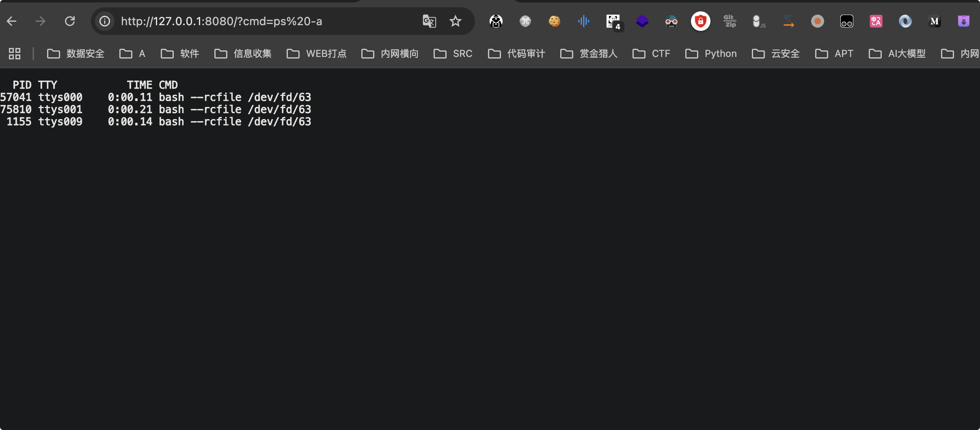Screen dimensions: 980x430
Task: Open the 代码审计 bookmark folder
Action: pos(516,54)
